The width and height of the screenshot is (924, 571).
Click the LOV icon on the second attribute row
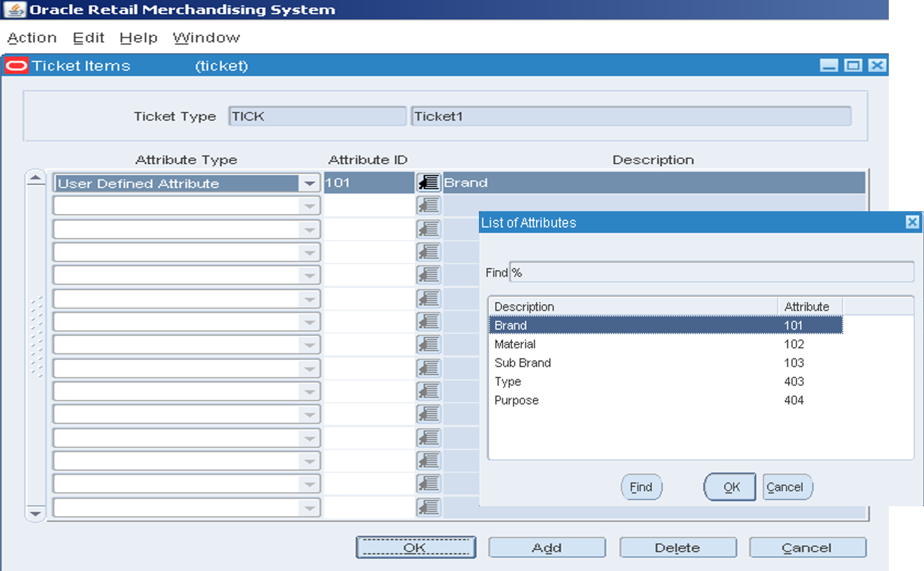pyautogui.click(x=429, y=206)
